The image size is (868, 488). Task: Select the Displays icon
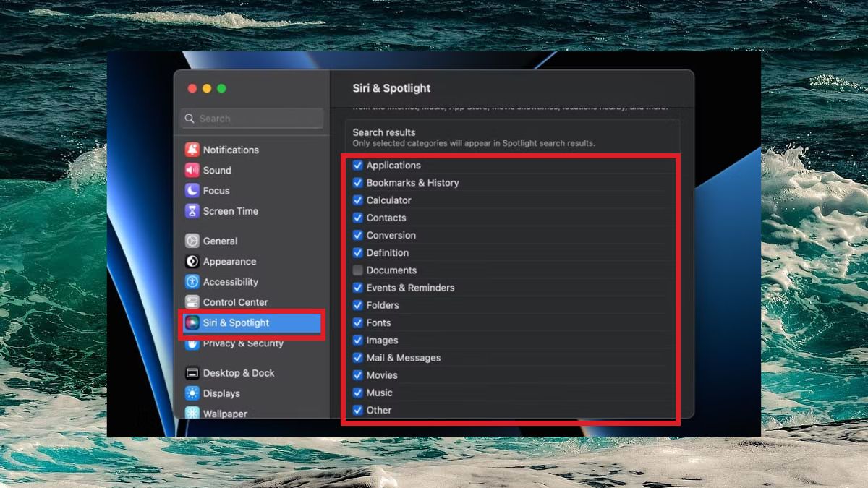coord(192,393)
